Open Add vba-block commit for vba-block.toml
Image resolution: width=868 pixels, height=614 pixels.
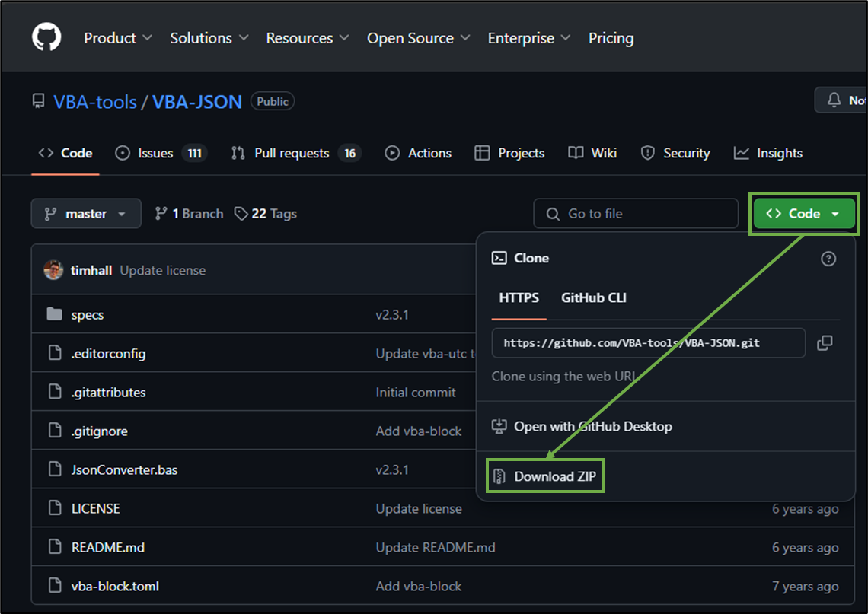tap(419, 586)
